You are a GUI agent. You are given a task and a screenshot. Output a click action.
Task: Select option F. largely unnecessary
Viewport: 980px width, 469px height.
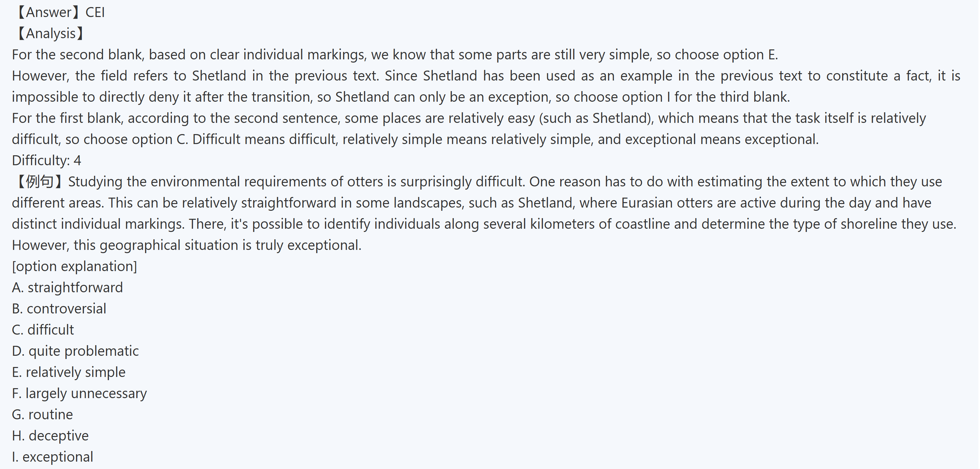pyautogui.click(x=79, y=393)
